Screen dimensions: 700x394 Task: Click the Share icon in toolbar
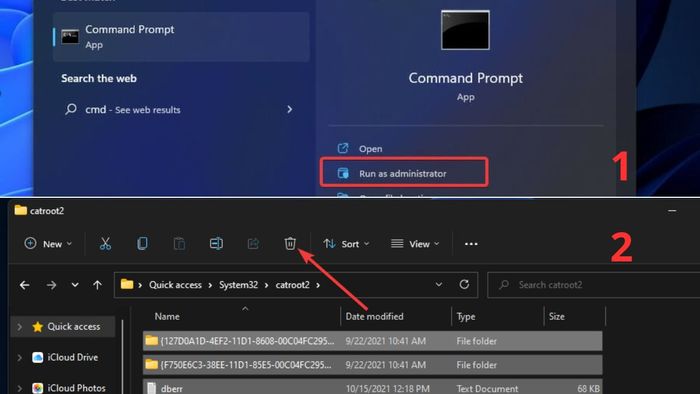(253, 244)
